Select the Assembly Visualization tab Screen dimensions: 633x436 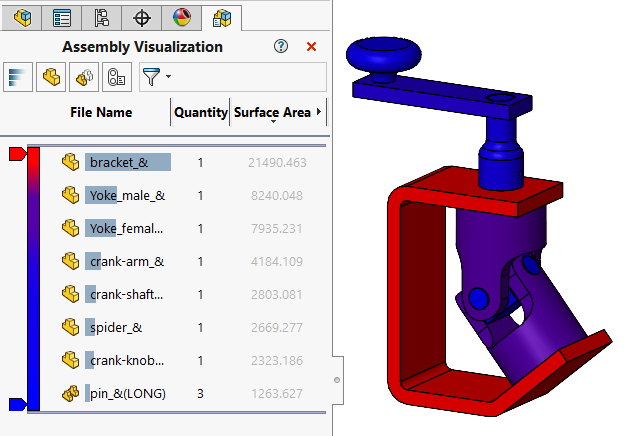click(x=222, y=18)
